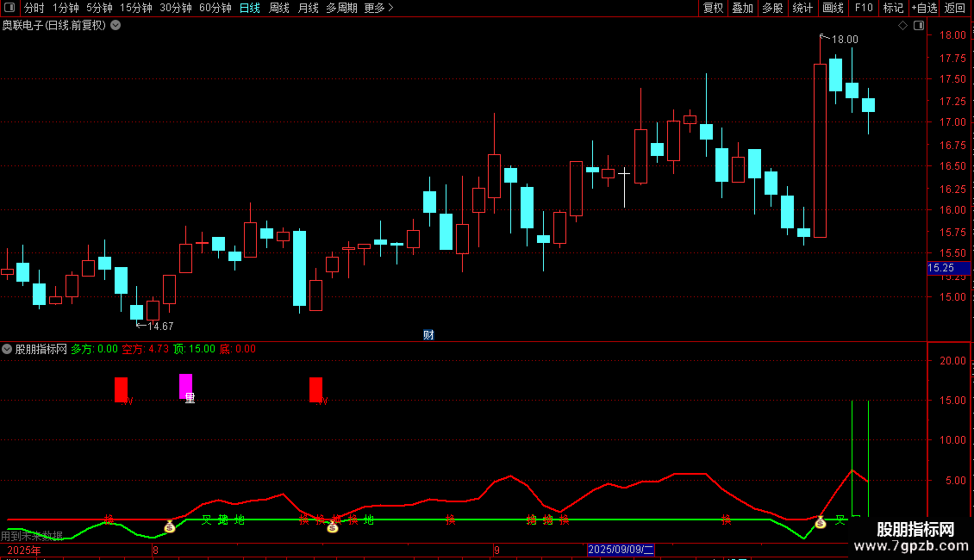Select the 15分钟 period
This screenshot has height=560, width=974.
tap(136, 8)
